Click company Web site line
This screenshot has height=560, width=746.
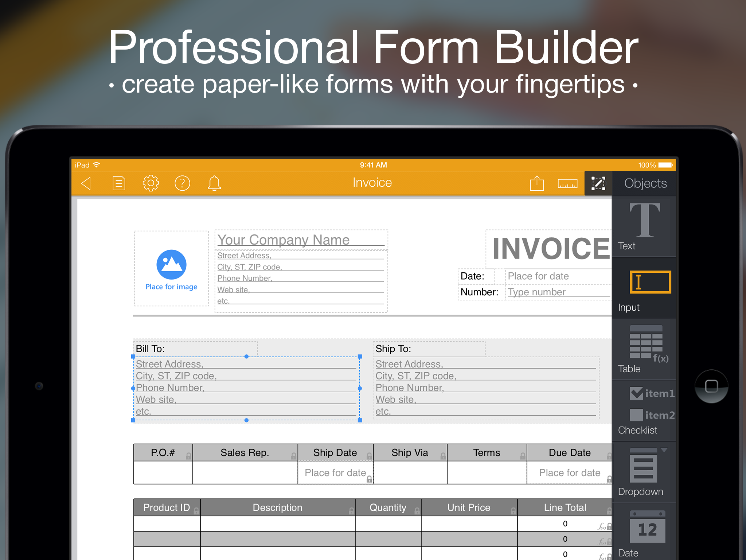pos(301,289)
